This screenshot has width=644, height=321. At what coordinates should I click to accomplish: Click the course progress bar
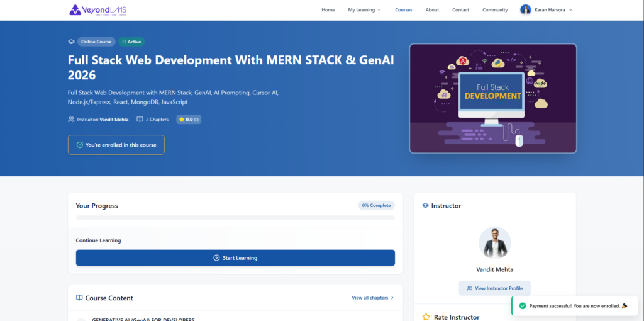coord(235,217)
